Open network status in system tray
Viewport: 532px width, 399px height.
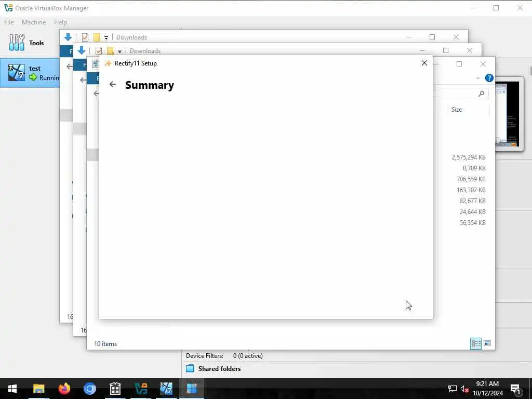point(452,389)
